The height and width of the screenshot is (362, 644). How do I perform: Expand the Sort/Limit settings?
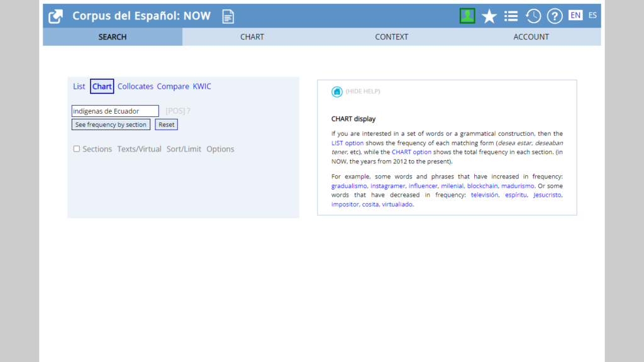[x=184, y=149]
